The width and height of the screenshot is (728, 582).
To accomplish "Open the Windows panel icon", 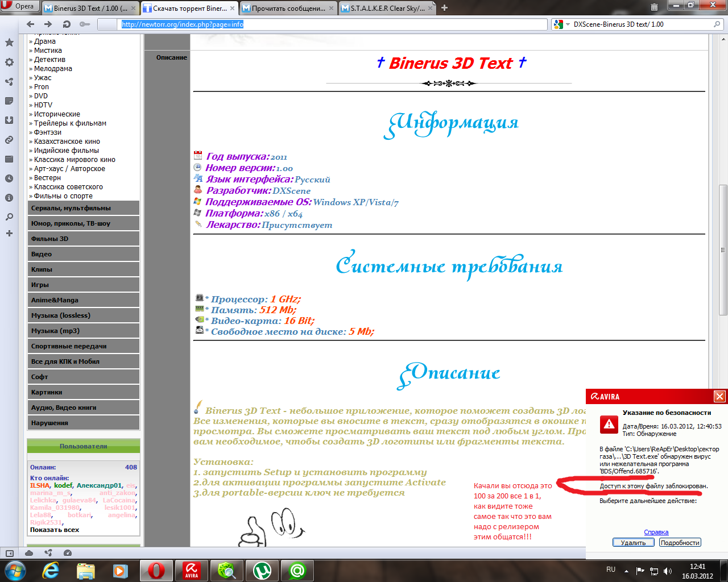I will coord(9,159).
